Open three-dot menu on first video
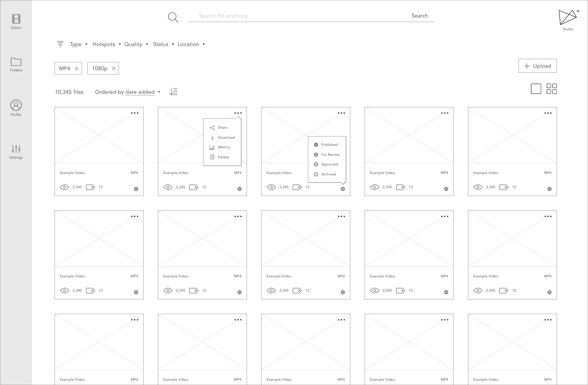588x385 pixels. (135, 113)
